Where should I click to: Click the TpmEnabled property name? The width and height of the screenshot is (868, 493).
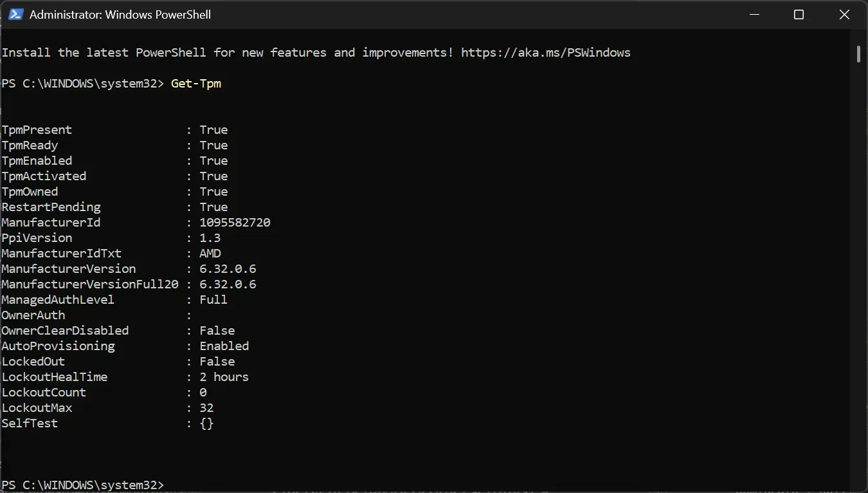pos(37,161)
